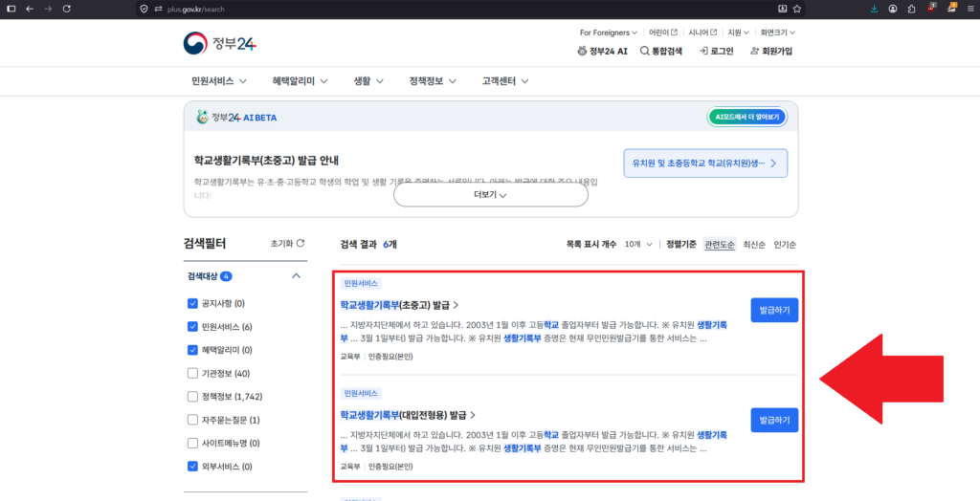The width and height of the screenshot is (980, 501).
Task: Click the orange toolbar extension icon
Action: pyautogui.click(x=952, y=8)
